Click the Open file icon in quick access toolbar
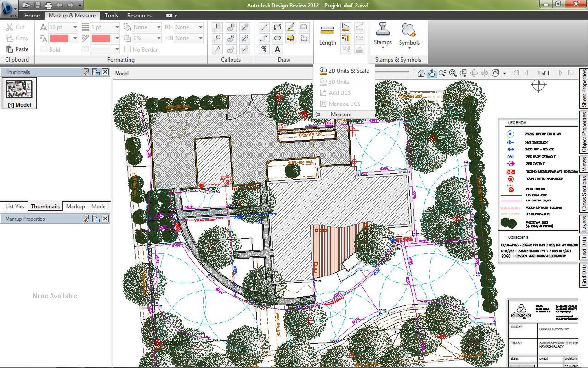The image size is (588, 368). click(x=27, y=5)
